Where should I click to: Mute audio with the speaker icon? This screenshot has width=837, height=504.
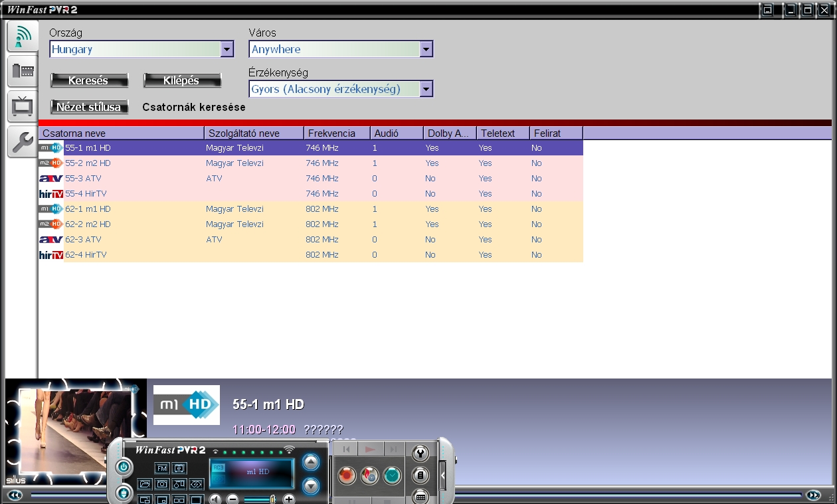(216, 499)
